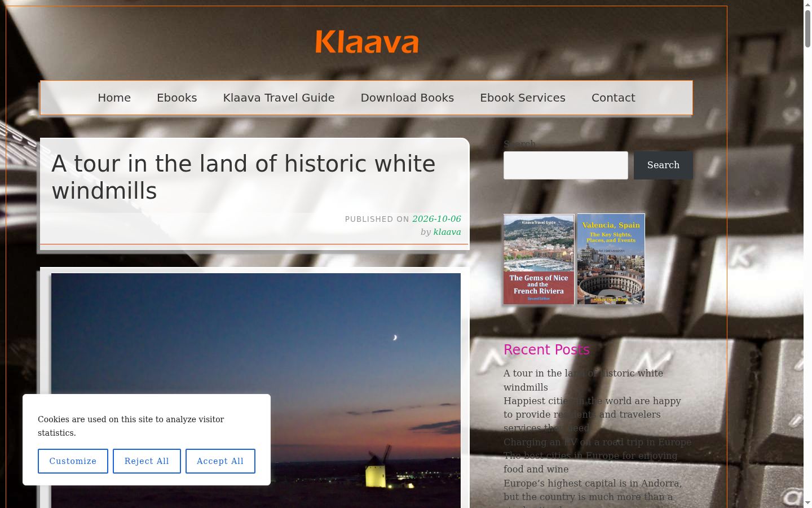This screenshot has width=812, height=508.
Task: Click the scrollbar up arrow
Action: coord(807,5)
